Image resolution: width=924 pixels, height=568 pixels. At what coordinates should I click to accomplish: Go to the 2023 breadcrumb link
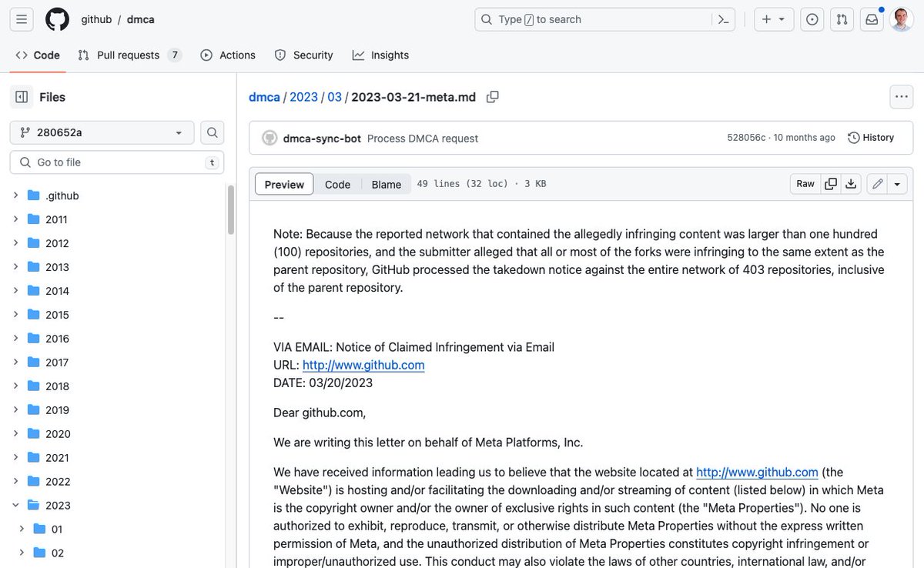click(303, 97)
